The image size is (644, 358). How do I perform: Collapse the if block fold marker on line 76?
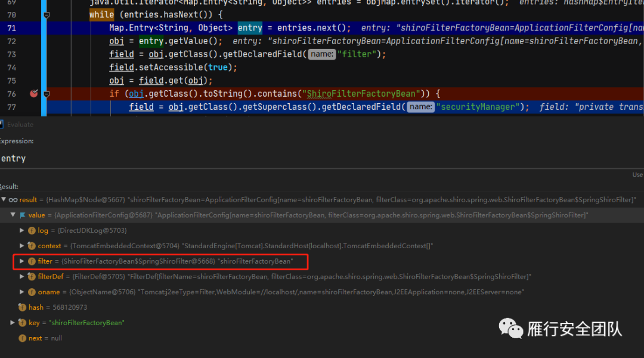(47, 94)
